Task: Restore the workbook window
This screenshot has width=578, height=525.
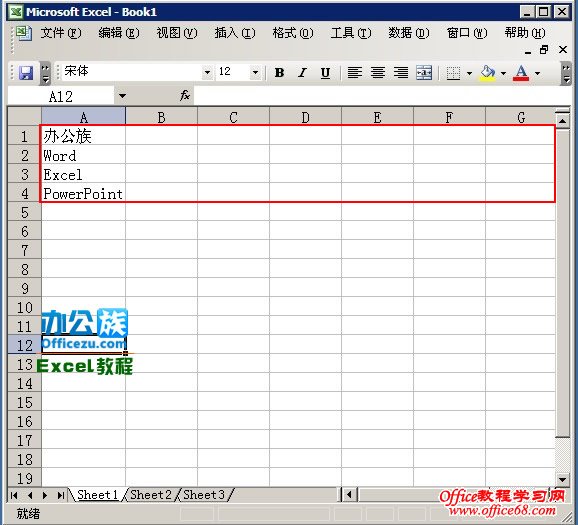Action: click(544, 50)
